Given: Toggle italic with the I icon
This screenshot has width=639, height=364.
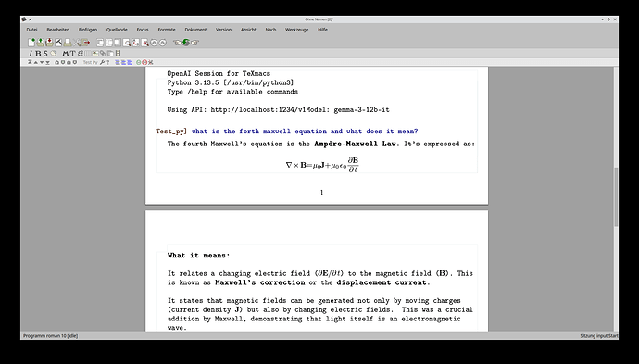Looking at the screenshot, I should pyautogui.click(x=31, y=54).
